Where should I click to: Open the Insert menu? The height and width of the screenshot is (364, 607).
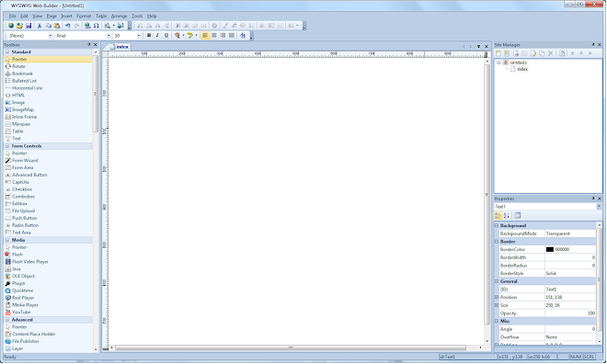66,16
